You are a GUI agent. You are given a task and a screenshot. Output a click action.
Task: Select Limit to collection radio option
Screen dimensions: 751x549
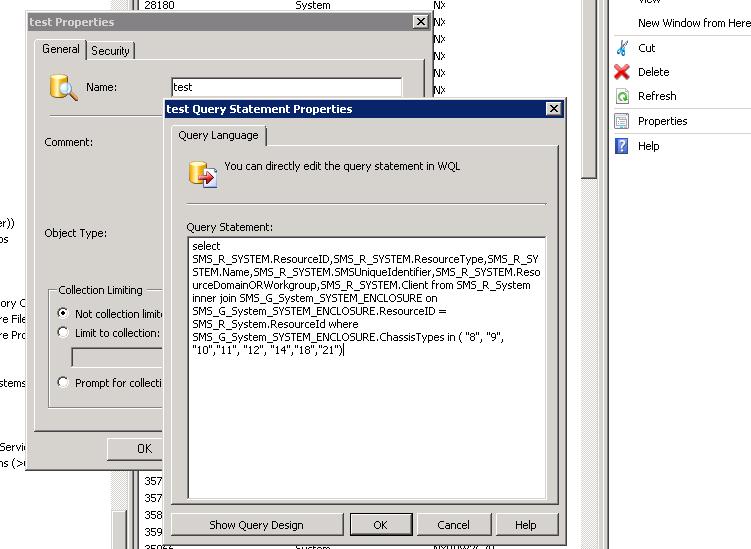(x=64, y=333)
